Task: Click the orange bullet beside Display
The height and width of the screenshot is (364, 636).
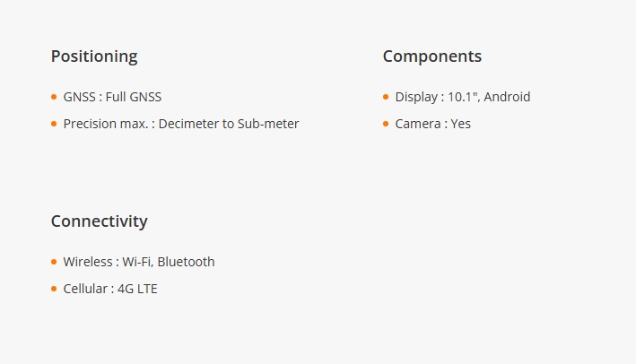Action: 386,97
